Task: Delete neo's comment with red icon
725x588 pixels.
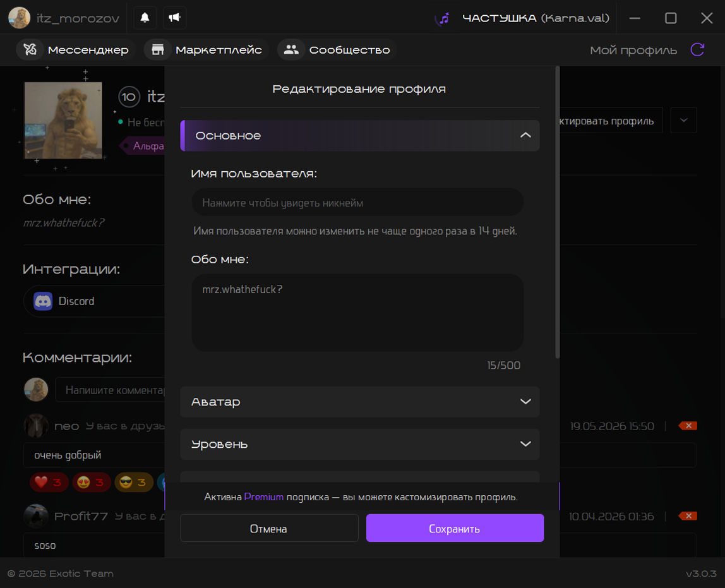Action: (x=688, y=426)
